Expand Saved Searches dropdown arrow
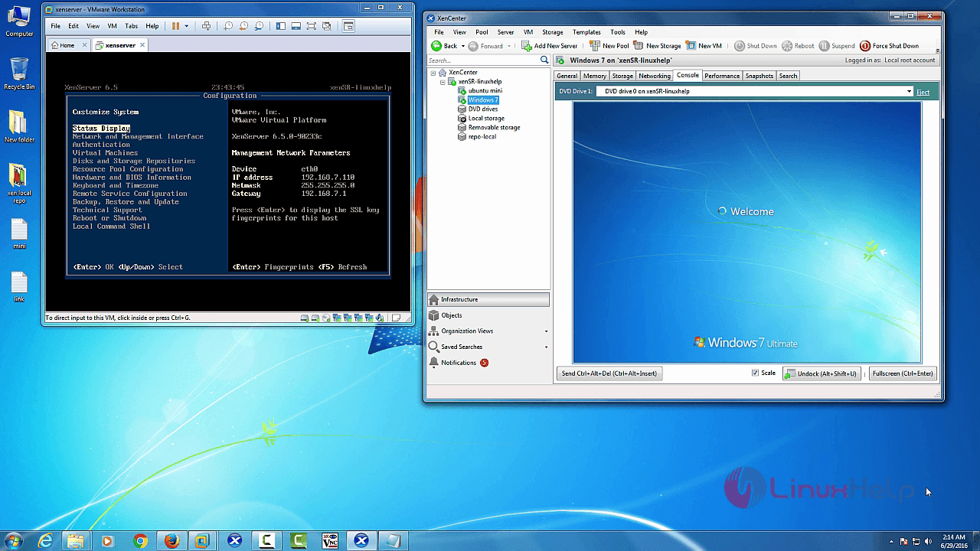Viewport: 980px width, 551px height. click(x=546, y=347)
